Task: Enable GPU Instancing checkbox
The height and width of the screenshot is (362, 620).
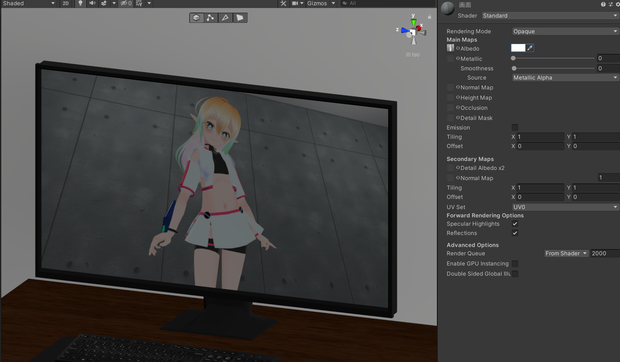Action: pyautogui.click(x=515, y=264)
